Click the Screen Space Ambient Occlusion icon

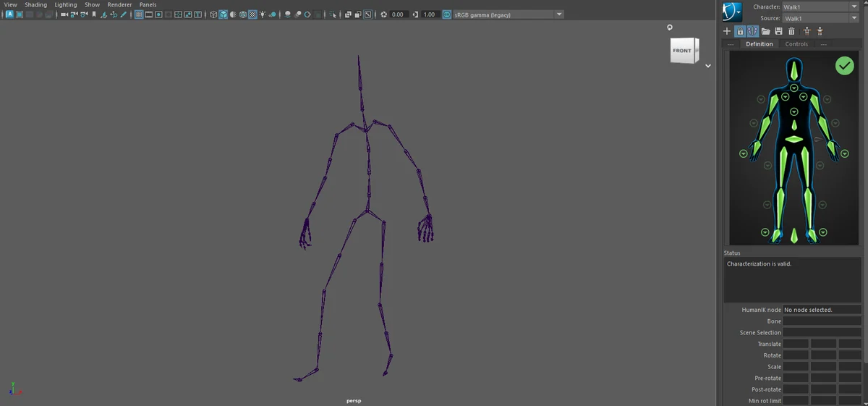pos(287,14)
